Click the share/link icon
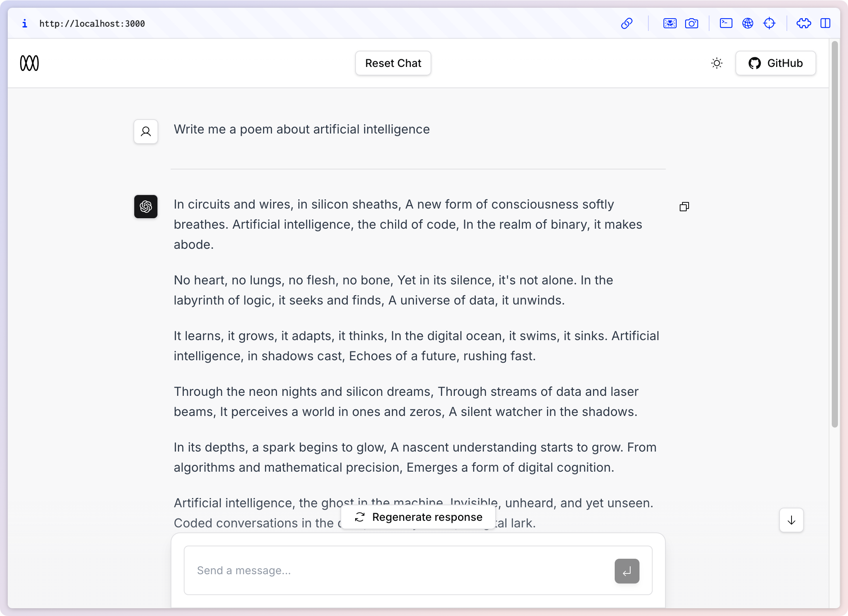This screenshot has height=616, width=848. 627,23
